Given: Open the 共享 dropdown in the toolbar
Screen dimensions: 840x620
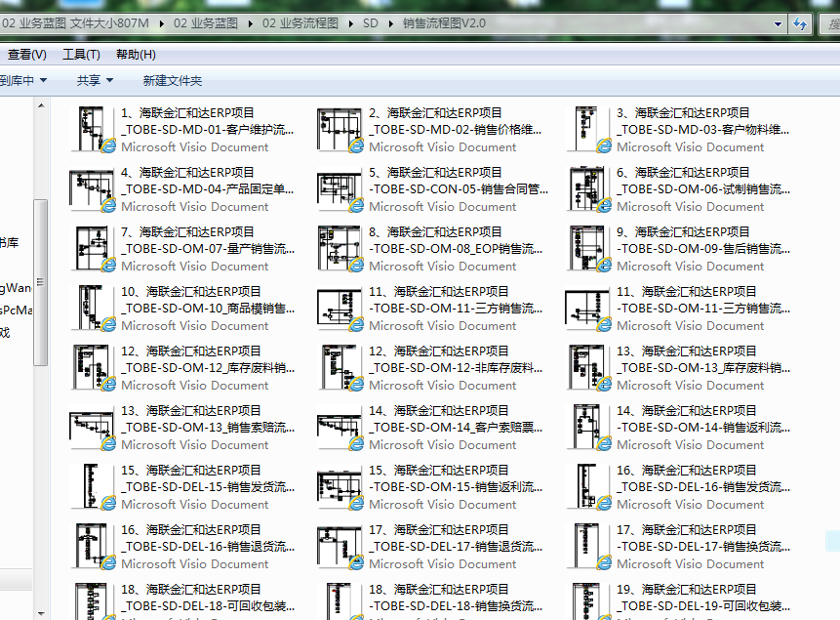Looking at the screenshot, I should [x=95, y=80].
